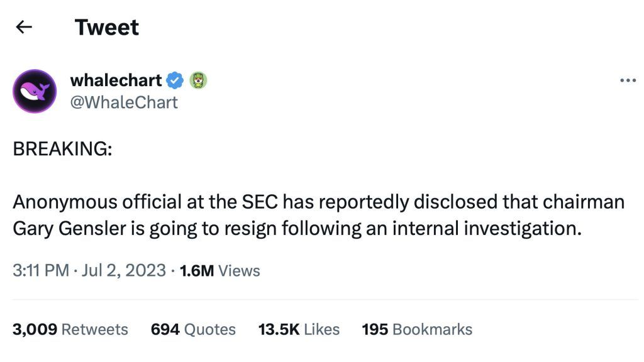Viewport: 644px width, 362px height.
Task: Open the whalechart purple whale avatar
Action: 35,91
